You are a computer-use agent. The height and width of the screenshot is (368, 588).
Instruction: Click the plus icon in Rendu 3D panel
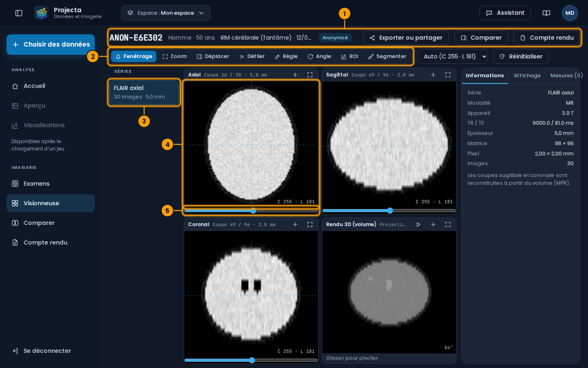tap(433, 224)
